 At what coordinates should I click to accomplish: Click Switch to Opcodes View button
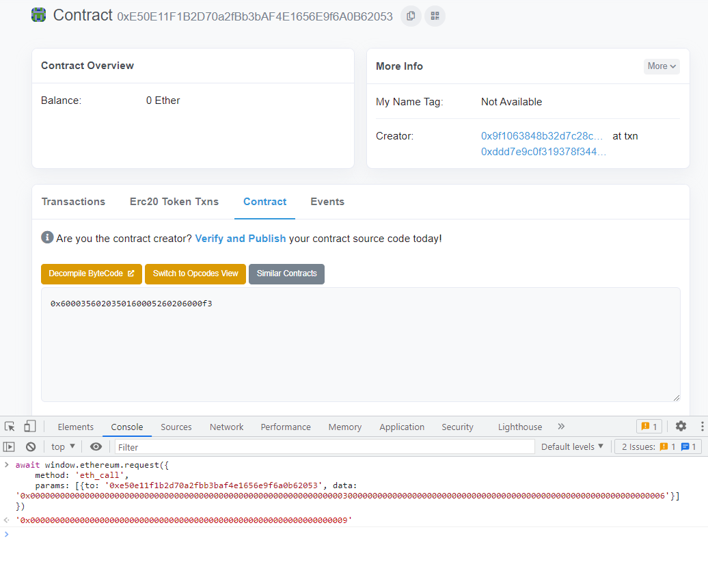(195, 273)
